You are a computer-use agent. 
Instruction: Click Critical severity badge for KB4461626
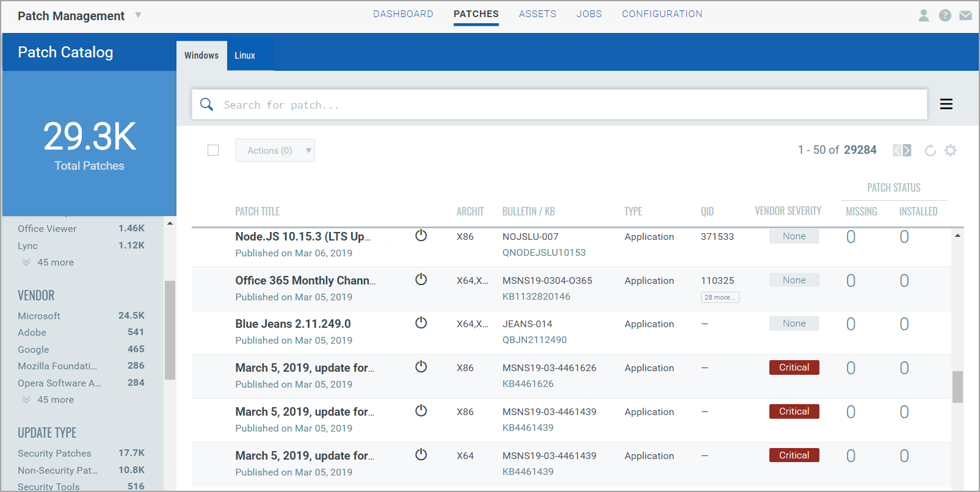pos(794,367)
